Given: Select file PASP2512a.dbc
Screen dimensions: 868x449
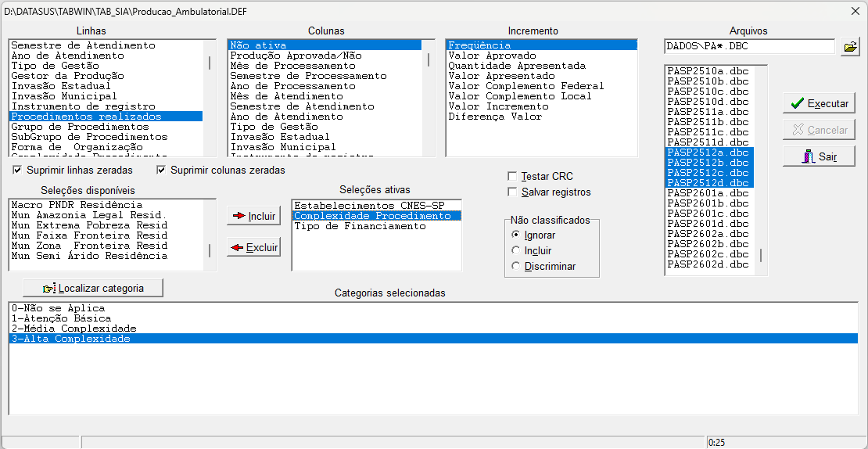Looking at the screenshot, I should pyautogui.click(x=710, y=153).
